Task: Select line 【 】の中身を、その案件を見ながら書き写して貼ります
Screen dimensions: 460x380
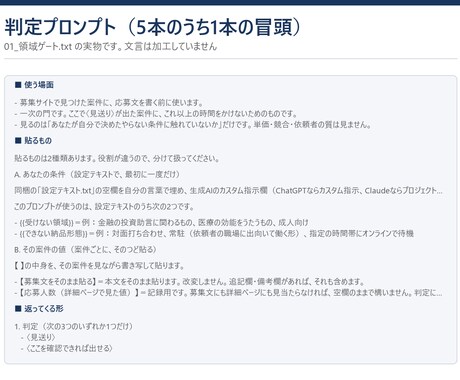Action: tap(99, 266)
